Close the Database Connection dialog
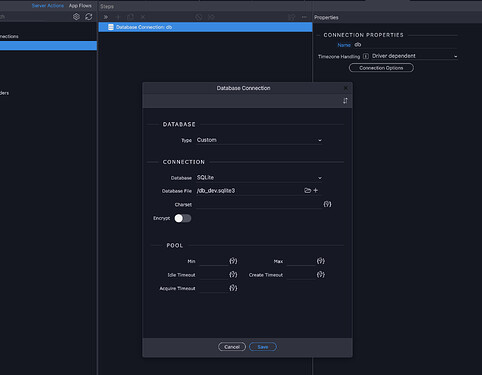The width and height of the screenshot is (482, 375). click(346, 88)
